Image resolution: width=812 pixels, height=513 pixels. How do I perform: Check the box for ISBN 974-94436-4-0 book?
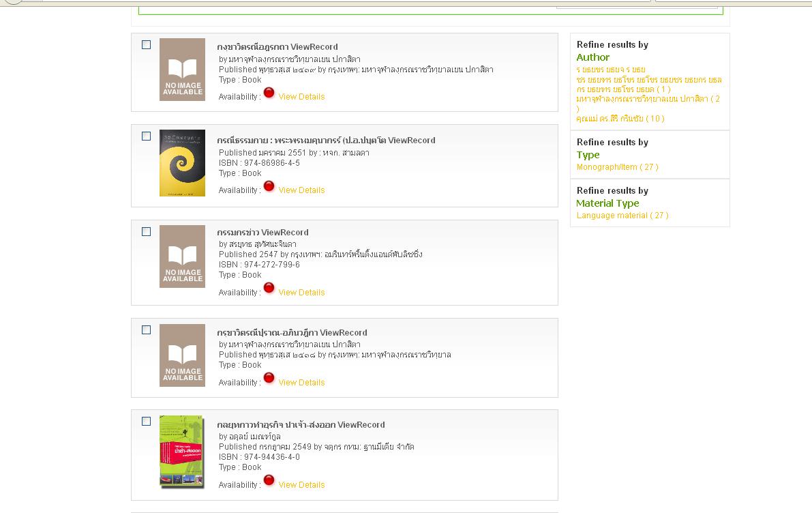(x=146, y=422)
